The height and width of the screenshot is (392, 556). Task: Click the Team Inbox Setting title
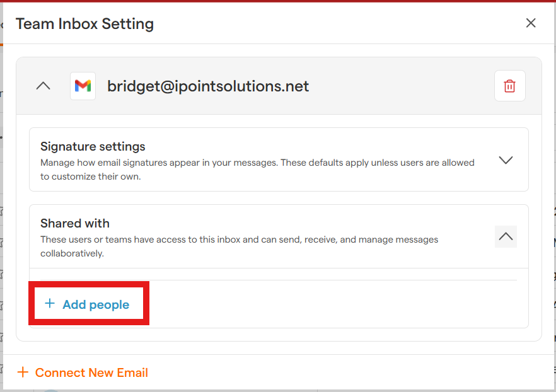[84, 24]
